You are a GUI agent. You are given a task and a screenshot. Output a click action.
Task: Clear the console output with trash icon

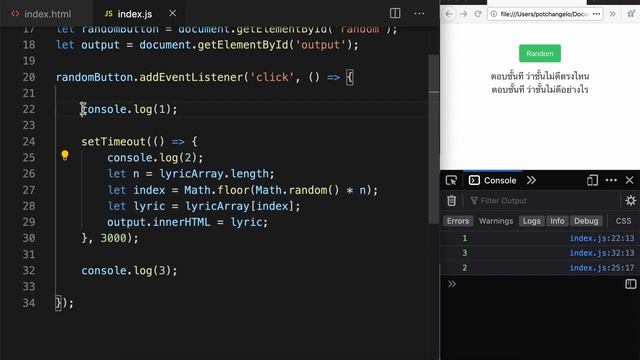pyautogui.click(x=451, y=200)
